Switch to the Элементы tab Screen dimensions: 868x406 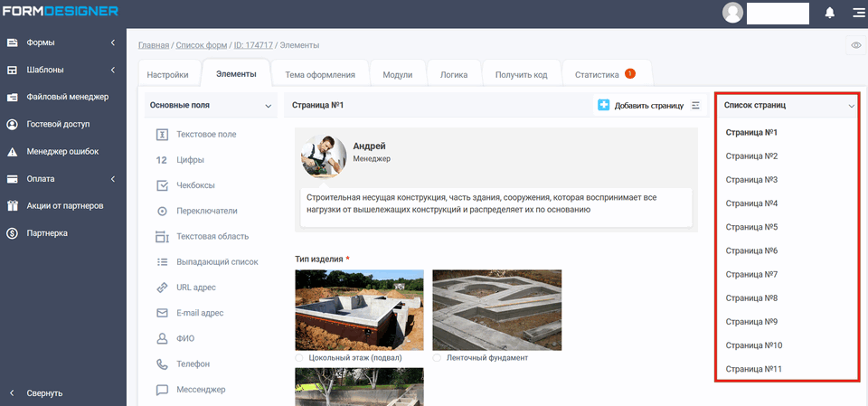[x=236, y=73]
